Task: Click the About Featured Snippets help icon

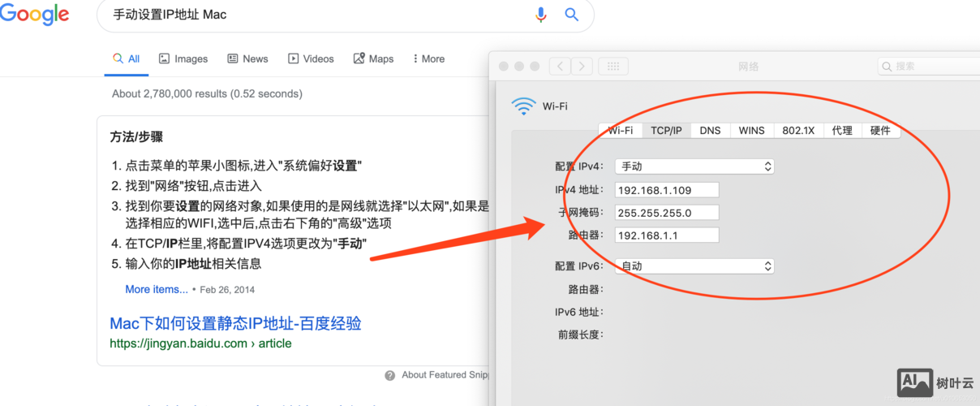Action: pos(390,375)
